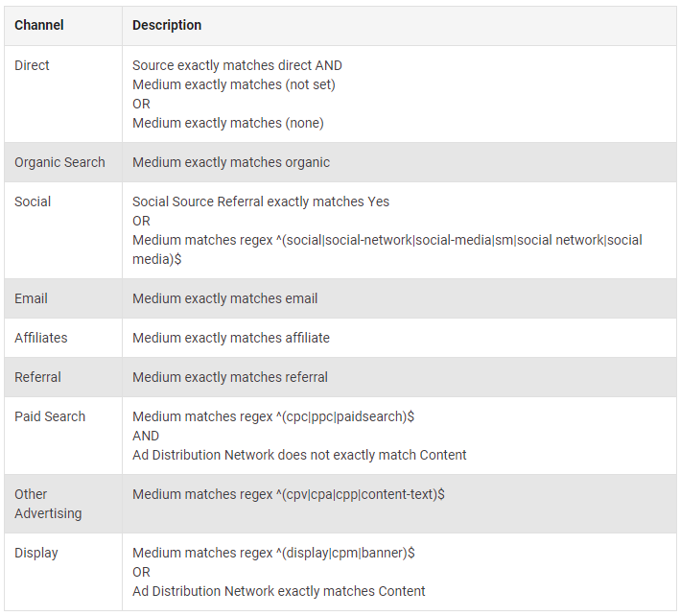This screenshot has height=616, width=680.
Task: Click the display|cpm|banner regex line
Action: pos(274,553)
